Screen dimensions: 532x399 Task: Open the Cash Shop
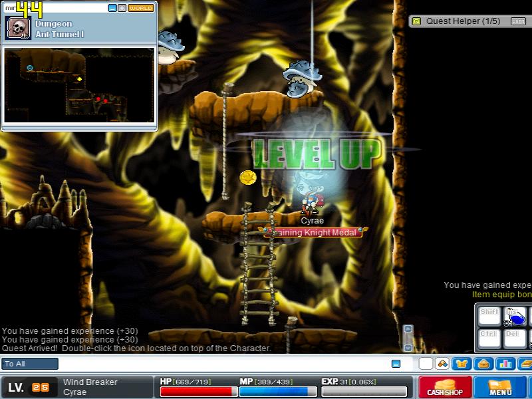click(x=445, y=387)
